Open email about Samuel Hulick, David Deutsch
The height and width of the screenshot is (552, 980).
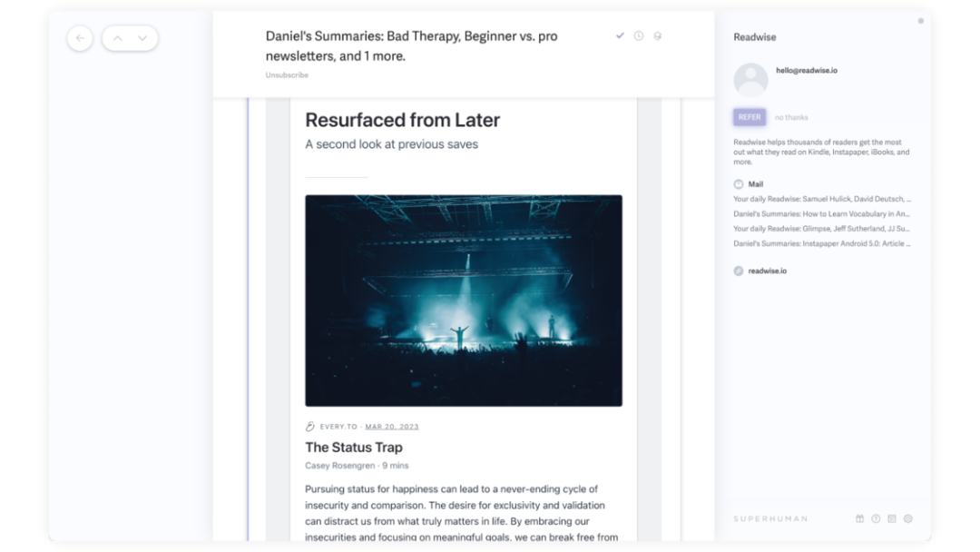pos(822,199)
